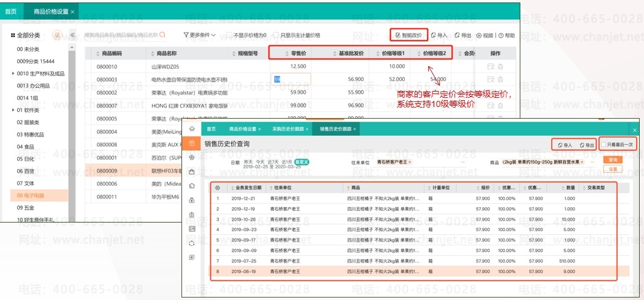Expand the 01 软件类 tree node
The width and height of the screenshot is (644, 300).
coord(14,110)
